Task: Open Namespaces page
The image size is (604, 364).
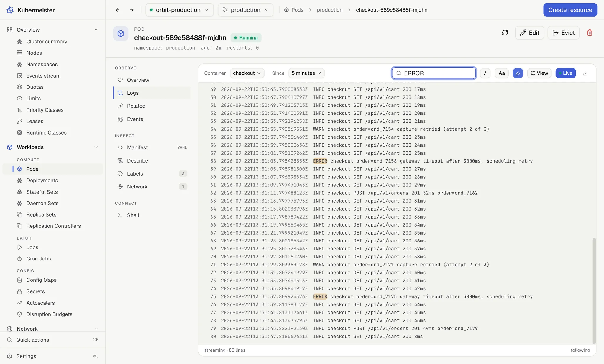Action: (42, 64)
